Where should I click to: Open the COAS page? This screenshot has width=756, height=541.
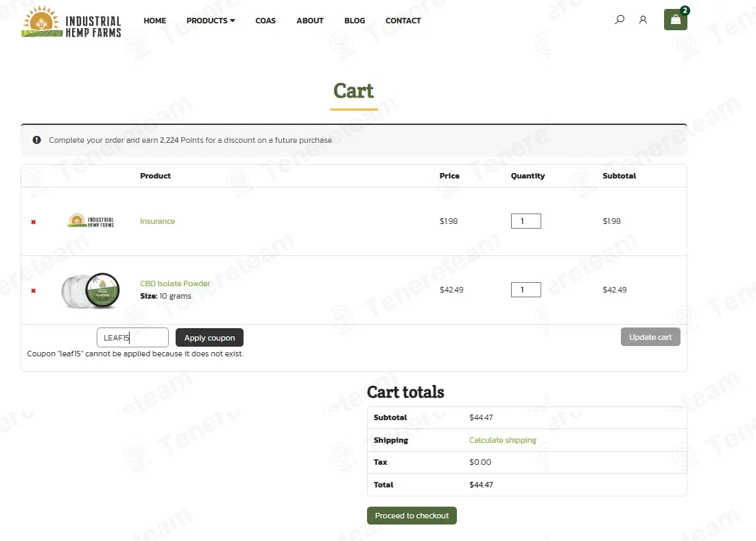(x=265, y=21)
